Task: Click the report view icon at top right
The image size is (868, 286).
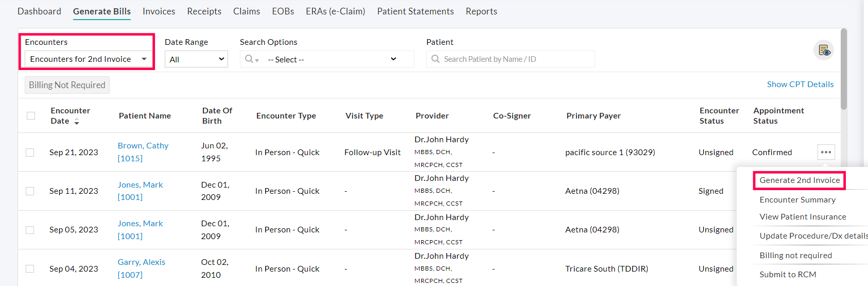Action: pyautogui.click(x=824, y=51)
